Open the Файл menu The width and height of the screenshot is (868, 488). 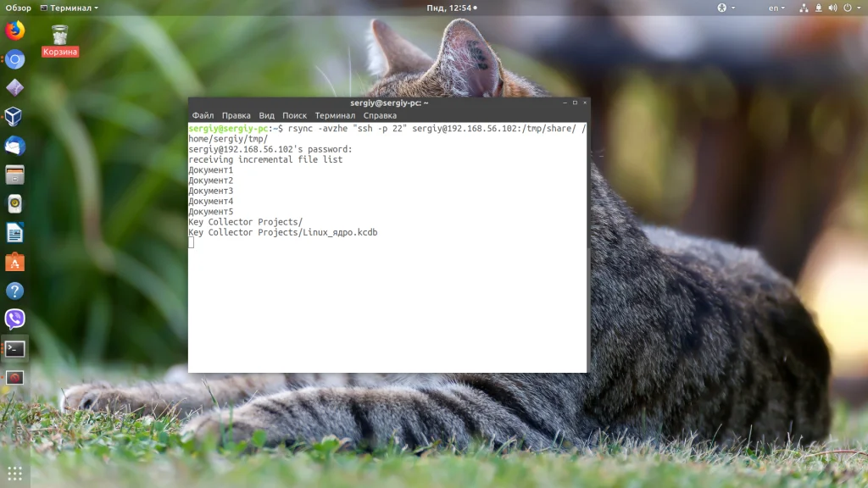click(203, 115)
